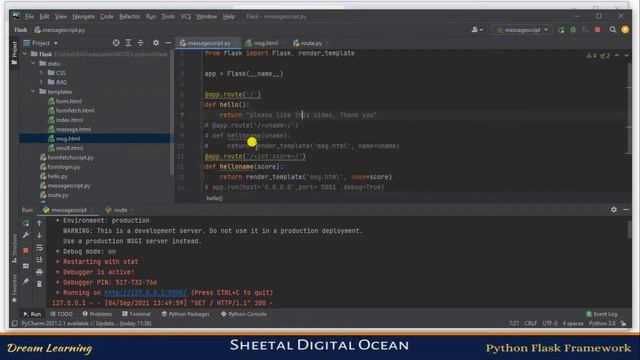Viewport: 640px width, 360px height.
Task: Switch to route.py editor tab
Action: 311,43
